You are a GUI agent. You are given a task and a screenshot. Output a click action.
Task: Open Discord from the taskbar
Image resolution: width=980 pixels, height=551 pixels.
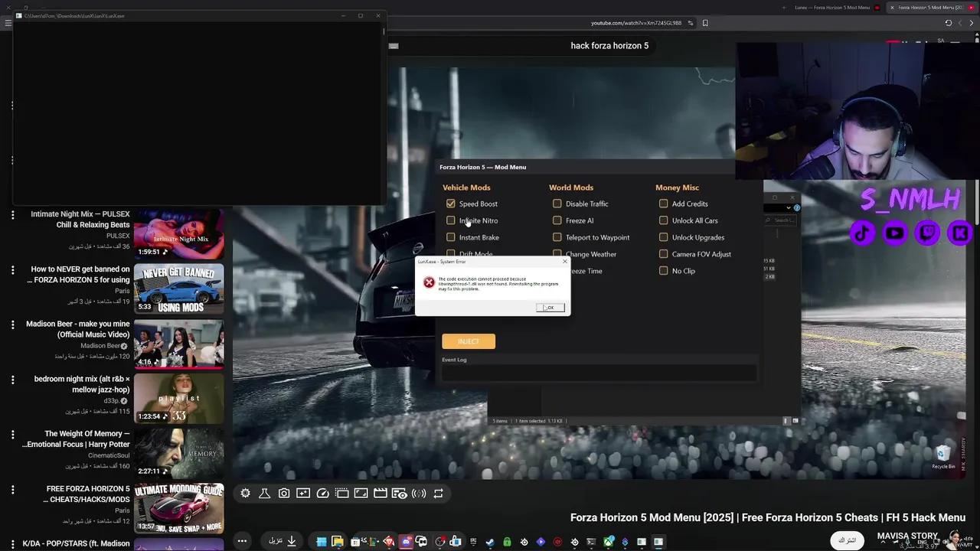406,542
